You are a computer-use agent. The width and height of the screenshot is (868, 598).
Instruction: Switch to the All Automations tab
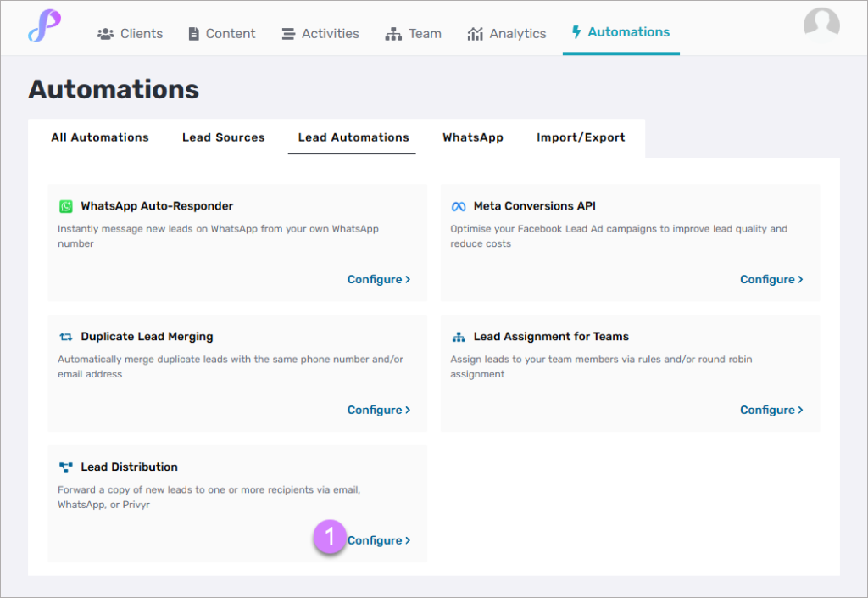click(100, 137)
